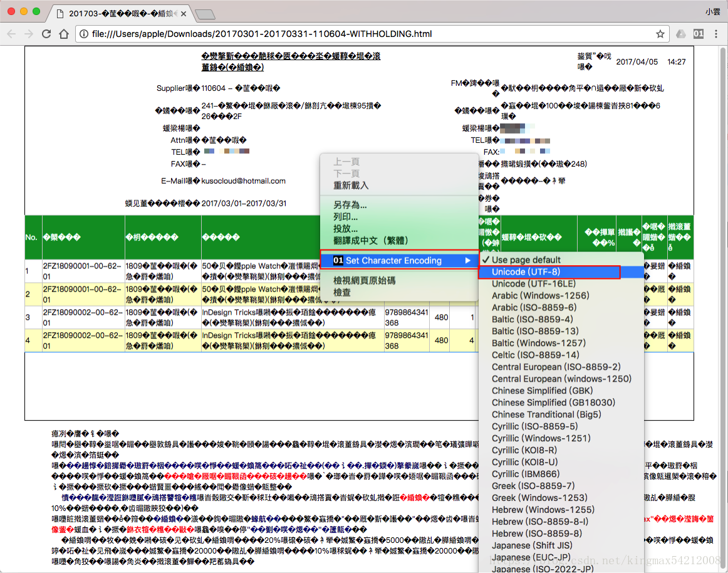The width and height of the screenshot is (728, 573).
Task: Choose 上一頁 from context menu
Action: (x=346, y=162)
